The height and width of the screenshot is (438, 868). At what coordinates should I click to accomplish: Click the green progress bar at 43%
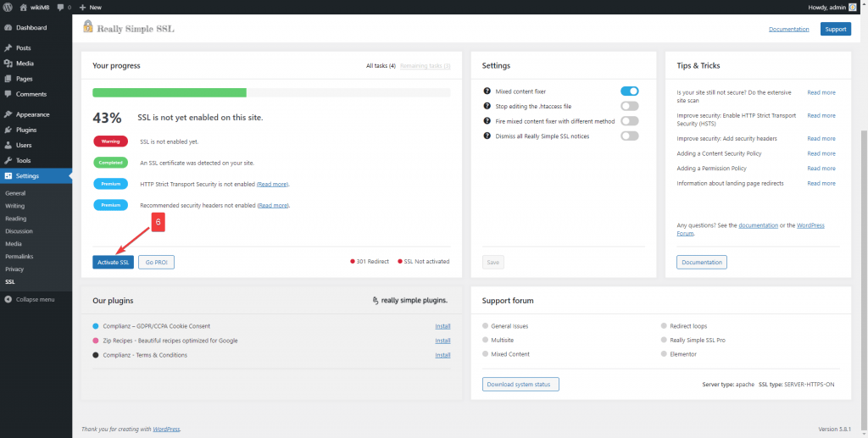pos(170,92)
